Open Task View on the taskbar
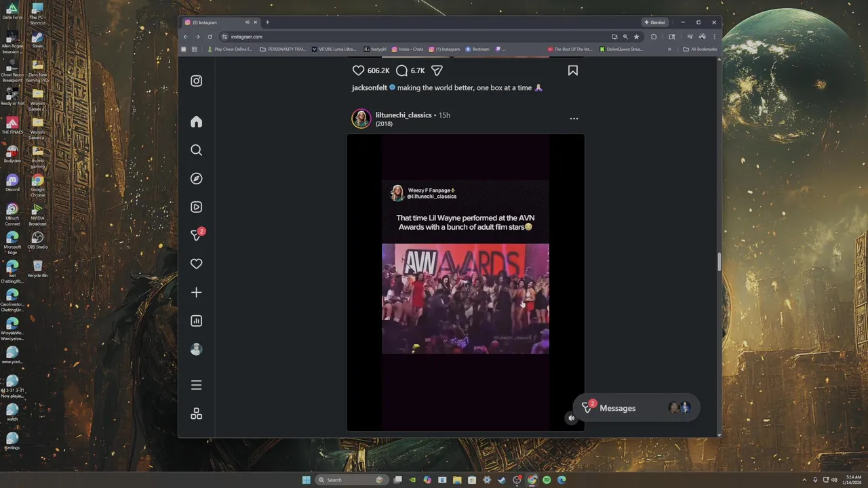This screenshot has width=868, height=488. [397, 480]
